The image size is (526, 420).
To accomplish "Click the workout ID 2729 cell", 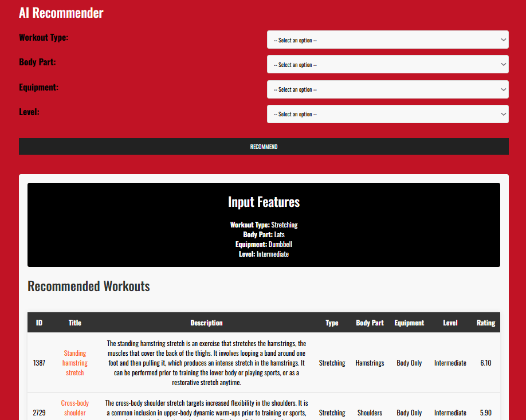I will point(39,413).
